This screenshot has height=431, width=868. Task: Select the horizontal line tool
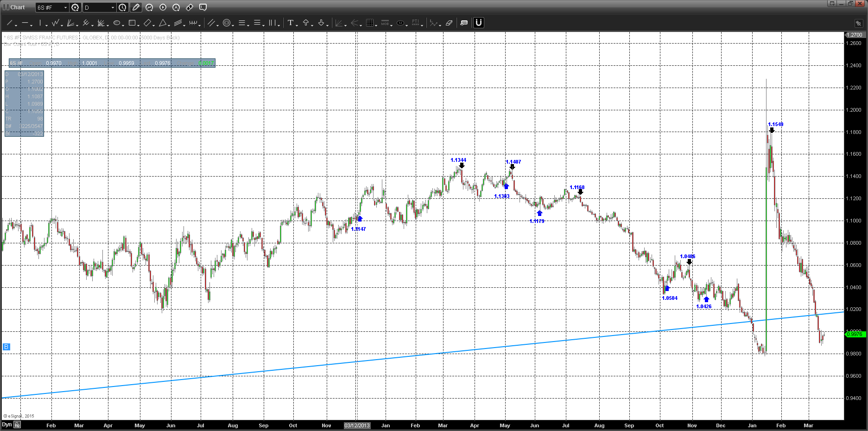click(x=25, y=23)
